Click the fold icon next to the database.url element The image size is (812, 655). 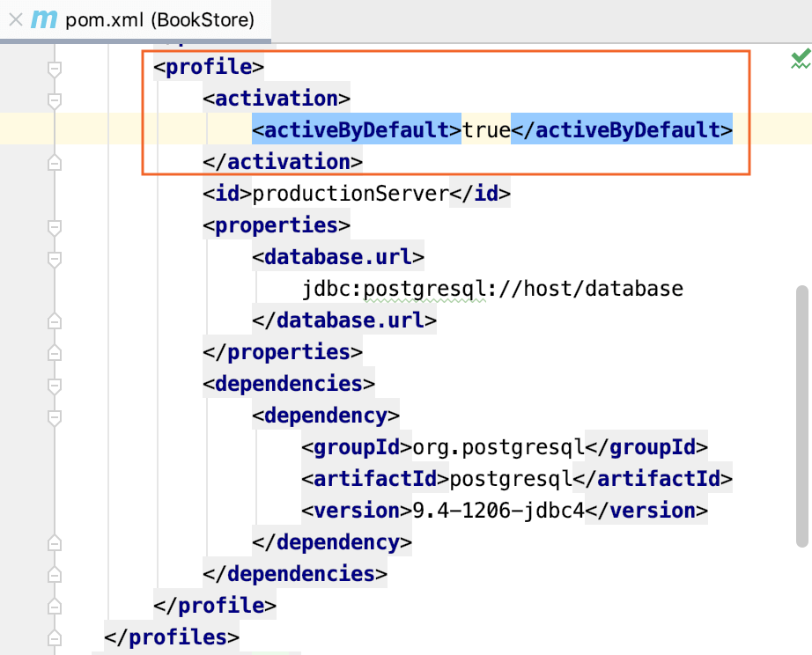[x=55, y=256]
